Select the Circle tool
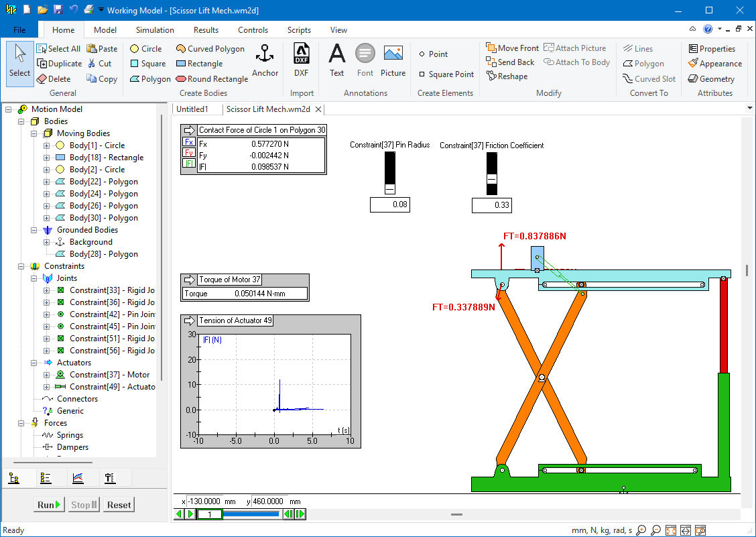756x537 pixels. point(145,48)
